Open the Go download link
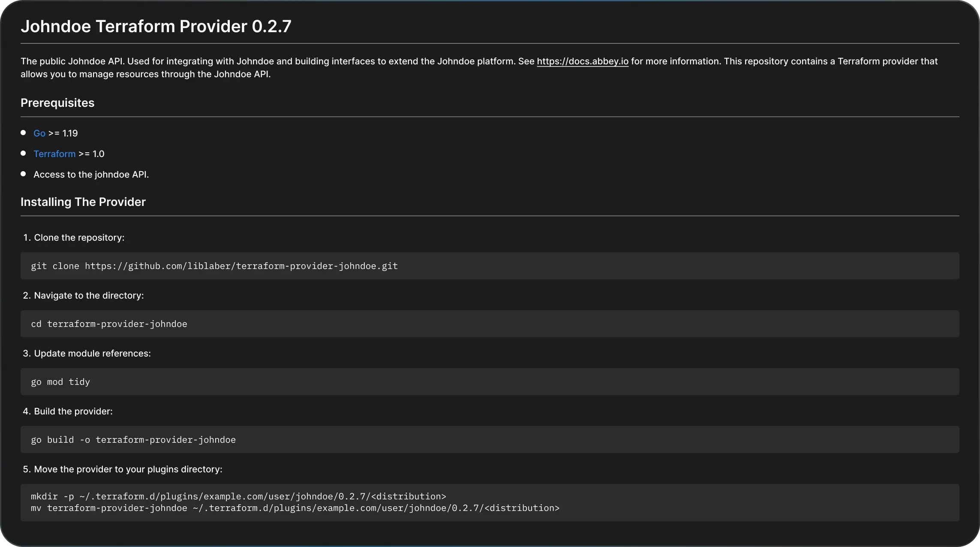This screenshot has width=980, height=547. click(x=39, y=133)
